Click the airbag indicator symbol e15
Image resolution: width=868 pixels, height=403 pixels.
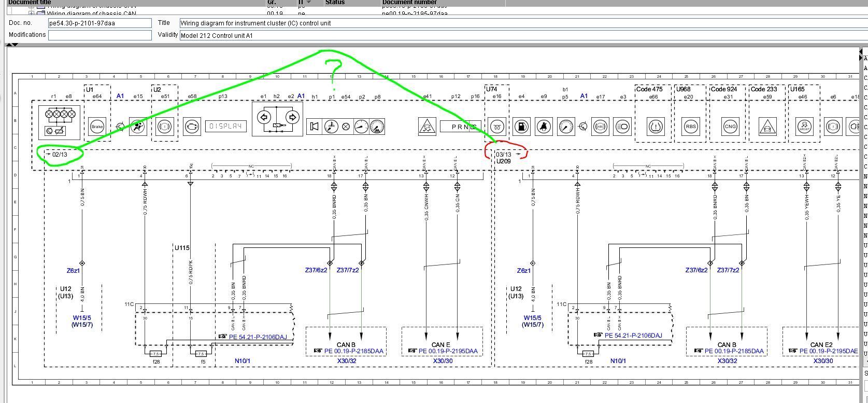137,127
